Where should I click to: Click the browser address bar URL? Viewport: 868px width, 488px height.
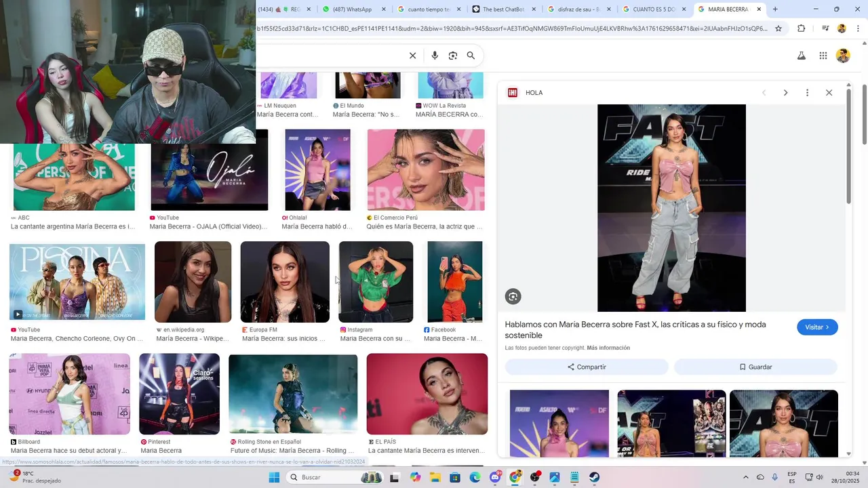[x=512, y=28]
